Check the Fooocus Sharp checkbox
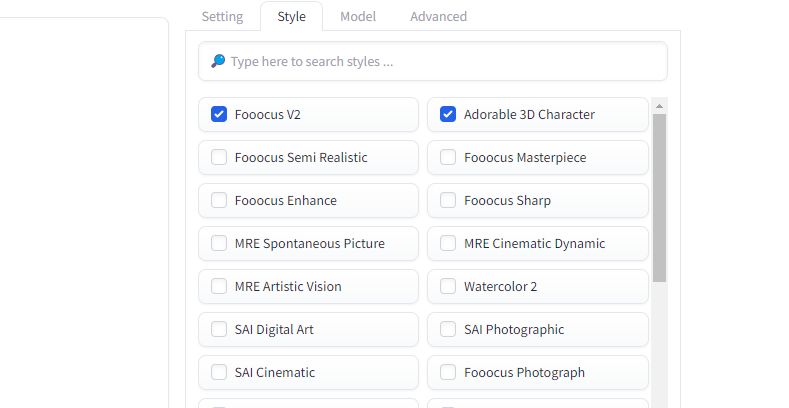The image size is (789, 408). point(448,200)
